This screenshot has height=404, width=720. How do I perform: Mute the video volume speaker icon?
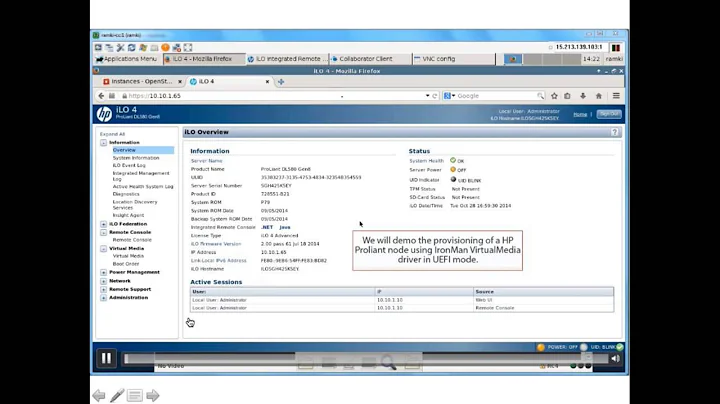point(615,359)
